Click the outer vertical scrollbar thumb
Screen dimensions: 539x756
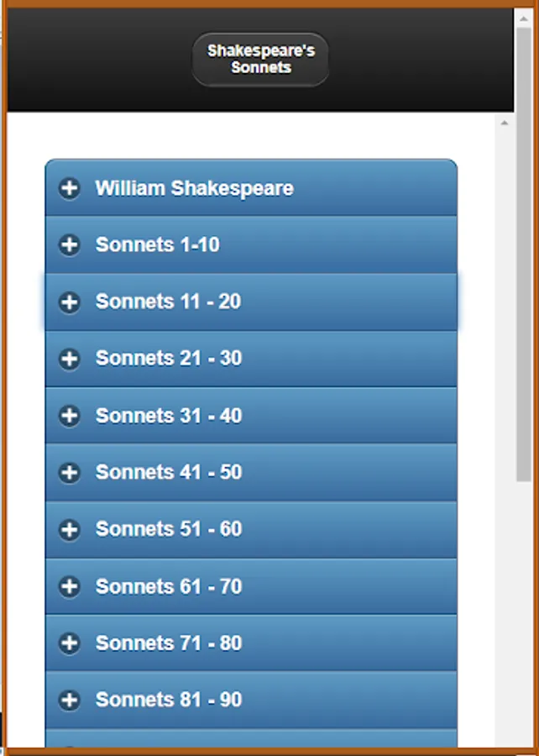point(524,254)
